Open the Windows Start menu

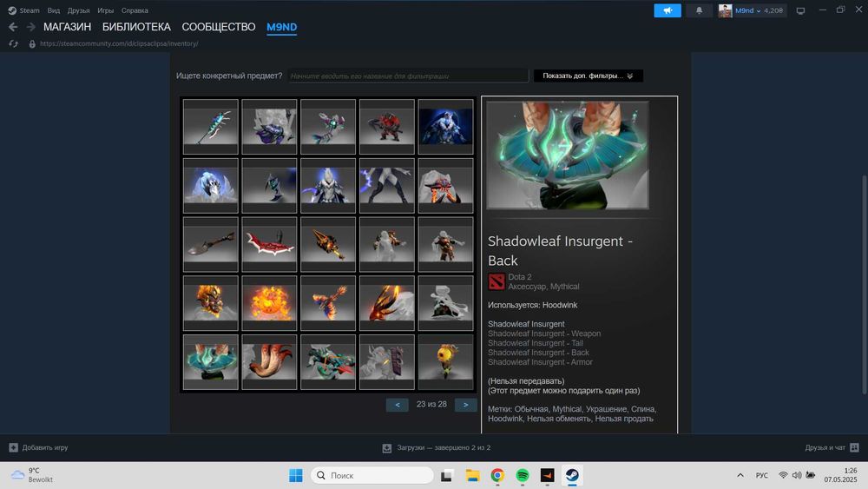[296, 475]
